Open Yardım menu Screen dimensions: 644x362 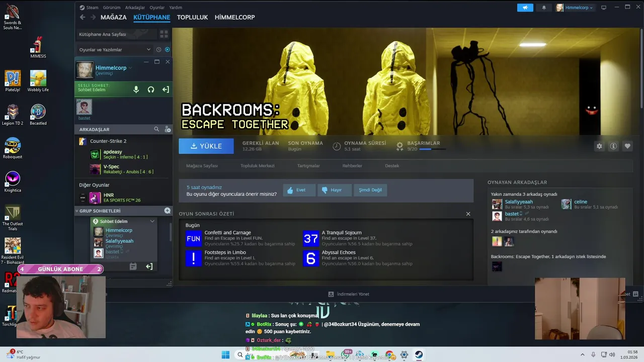click(x=176, y=8)
